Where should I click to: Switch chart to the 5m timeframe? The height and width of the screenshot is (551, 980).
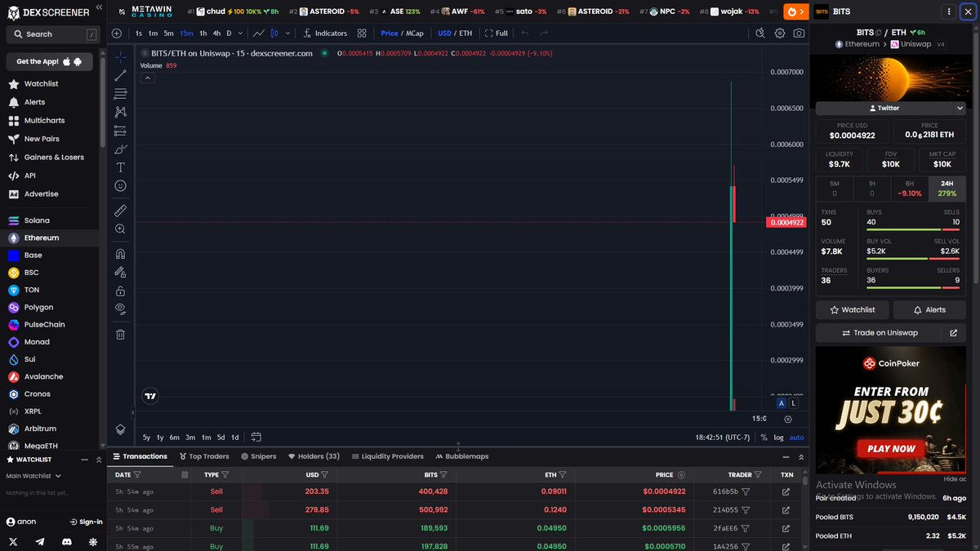168,33
